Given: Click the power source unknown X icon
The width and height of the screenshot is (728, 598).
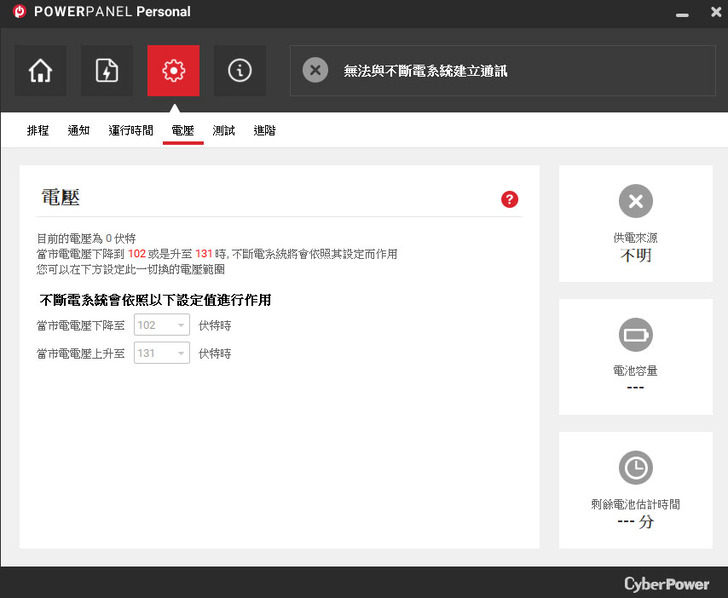Looking at the screenshot, I should (x=635, y=201).
